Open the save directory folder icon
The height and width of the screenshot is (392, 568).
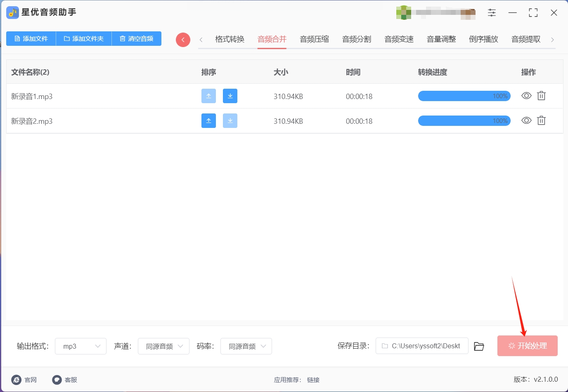pyautogui.click(x=479, y=346)
